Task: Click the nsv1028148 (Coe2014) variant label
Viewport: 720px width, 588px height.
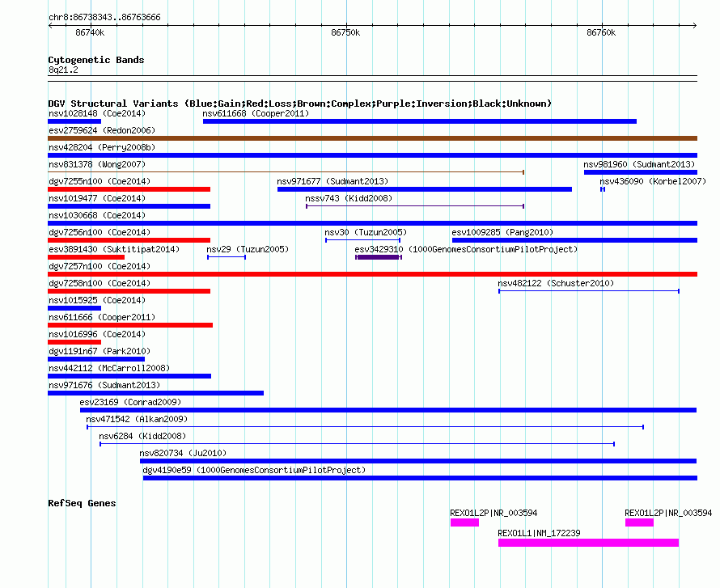Action: coord(97,113)
